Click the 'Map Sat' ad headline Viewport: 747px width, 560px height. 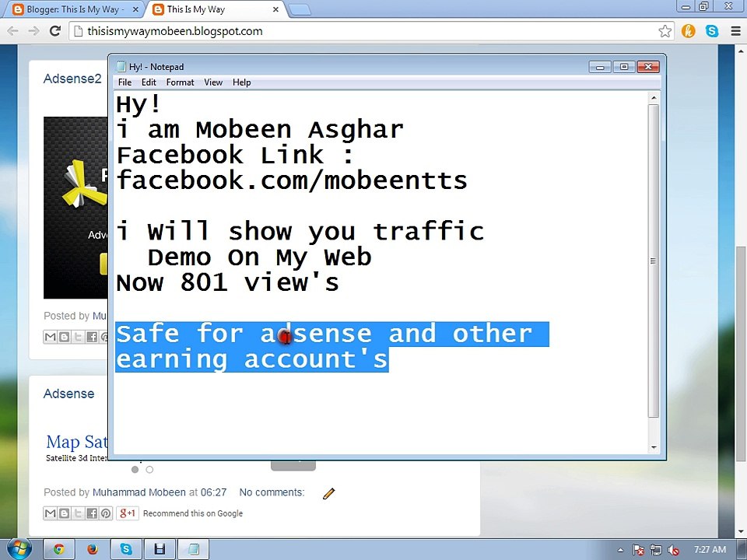(x=77, y=442)
